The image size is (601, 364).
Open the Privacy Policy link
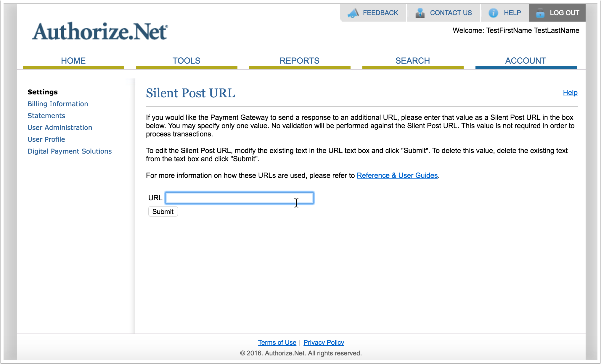[x=324, y=342]
